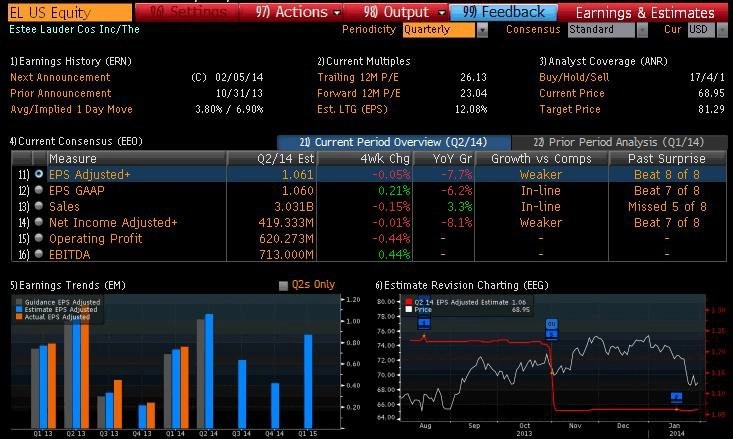Click the Q2 14 estimate bar in Earnings Trends
This screenshot has width=733, height=439.
pyautogui.click(x=209, y=371)
